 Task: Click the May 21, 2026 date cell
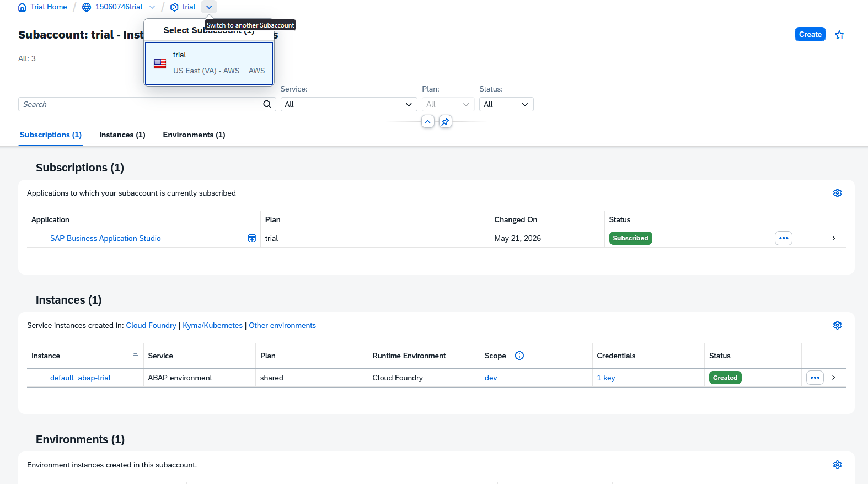click(x=518, y=238)
